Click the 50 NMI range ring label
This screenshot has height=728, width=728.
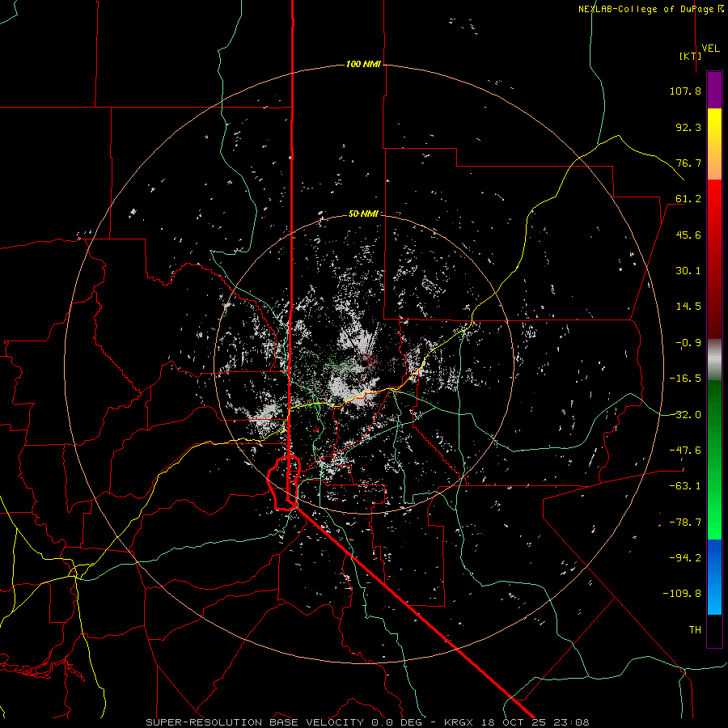tap(363, 214)
